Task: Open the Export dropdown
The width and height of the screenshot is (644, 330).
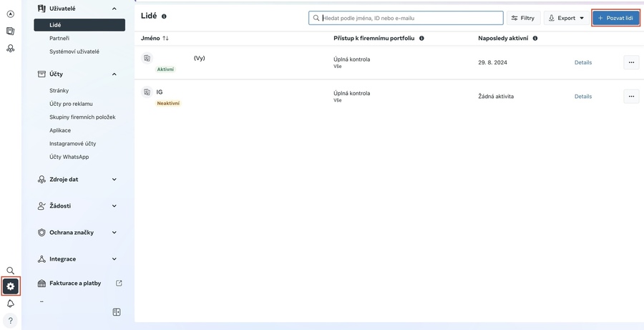Action: click(566, 18)
